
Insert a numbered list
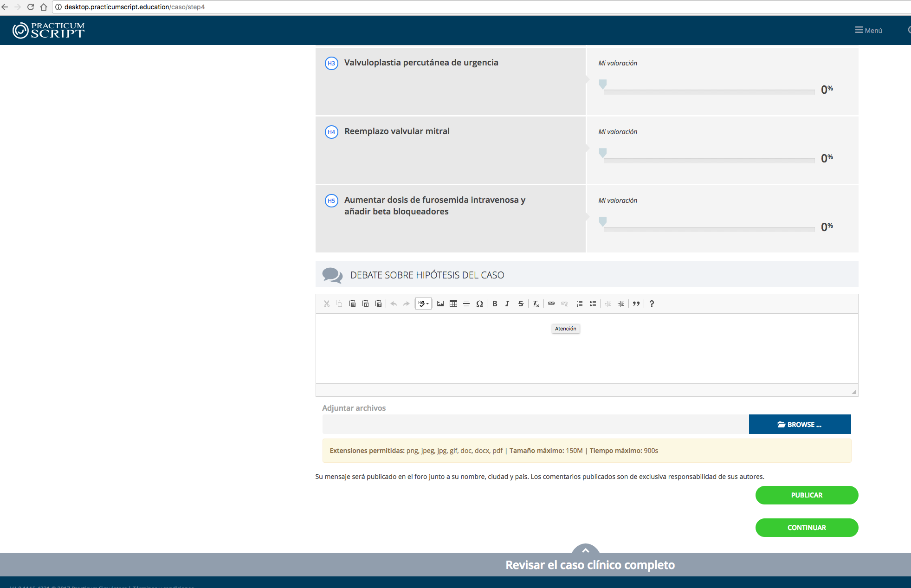tap(580, 304)
